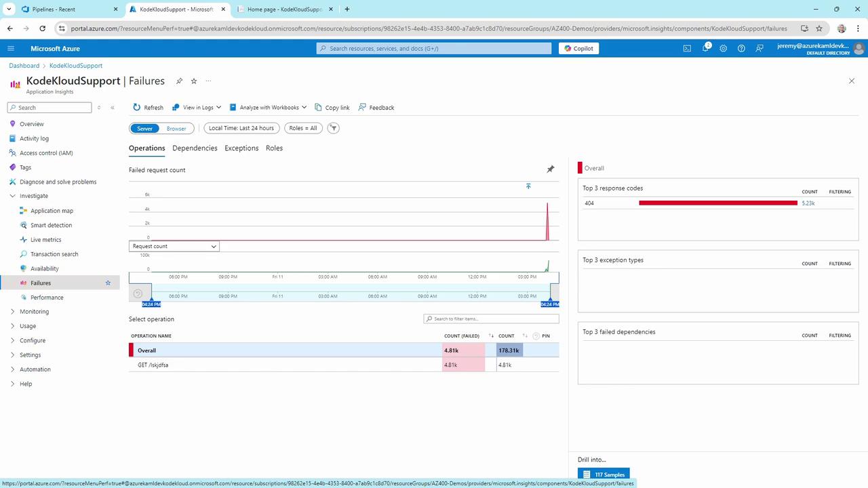Click the Search to filter items field
This screenshot has width=868, height=488.
click(x=492, y=319)
